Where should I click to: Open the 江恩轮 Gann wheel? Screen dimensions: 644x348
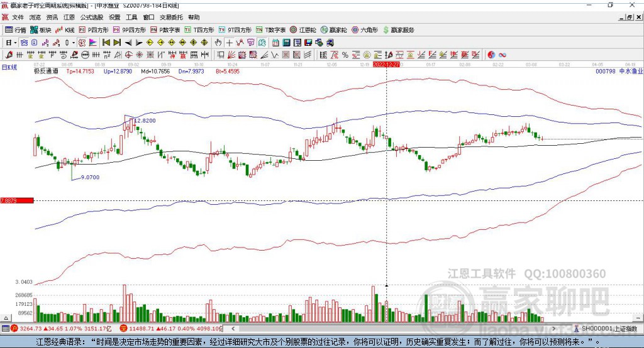point(303,30)
